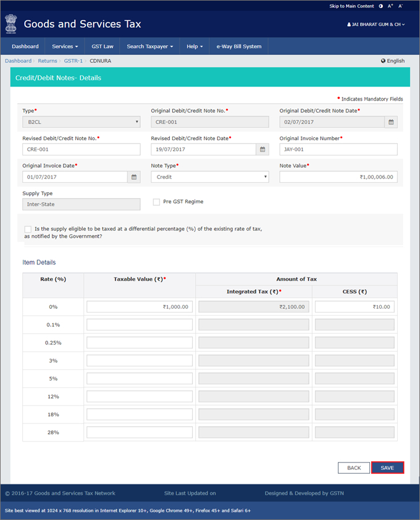
Task: Open calendar for Original Invoice Date
Action: click(x=133, y=177)
